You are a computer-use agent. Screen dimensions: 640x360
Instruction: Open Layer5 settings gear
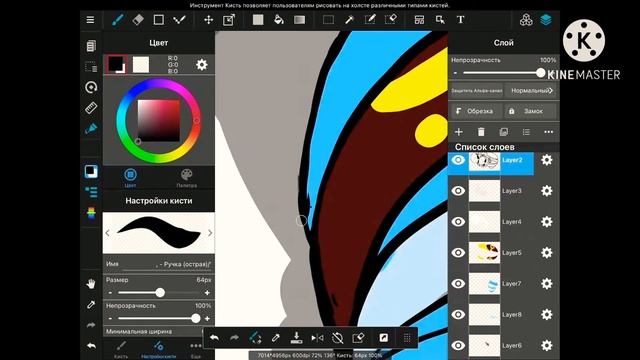tap(547, 253)
